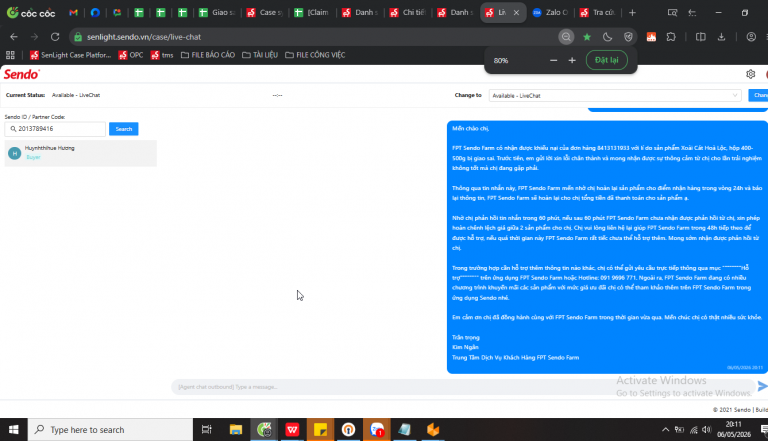Toggle dark mode moon icon
The image size is (768, 441).
click(607, 37)
